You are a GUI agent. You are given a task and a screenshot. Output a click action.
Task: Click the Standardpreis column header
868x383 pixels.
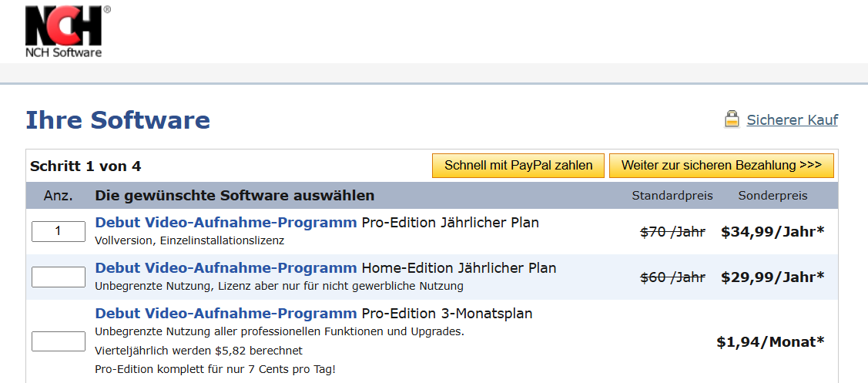(672, 196)
